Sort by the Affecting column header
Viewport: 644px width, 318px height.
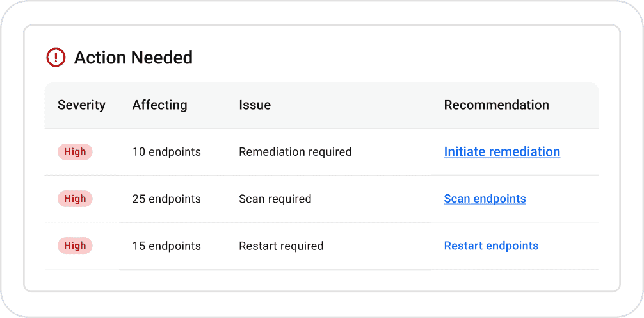pyautogui.click(x=160, y=105)
